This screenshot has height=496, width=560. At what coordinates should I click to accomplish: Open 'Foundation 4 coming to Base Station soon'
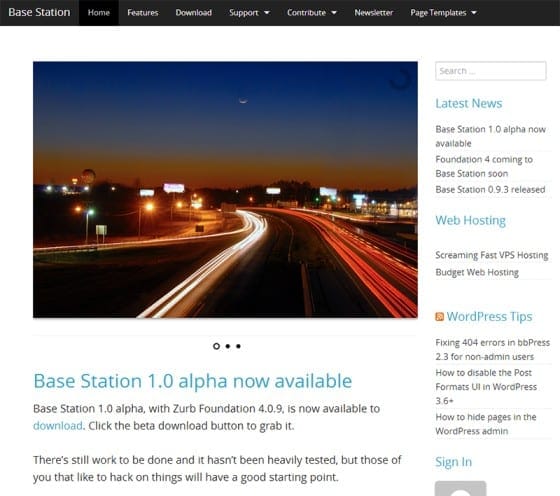[484, 166]
